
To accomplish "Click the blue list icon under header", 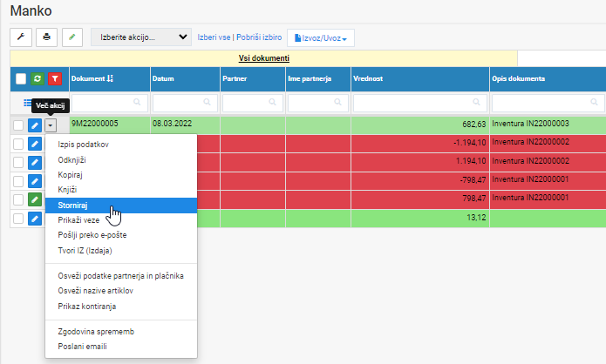I will pos(27,103).
